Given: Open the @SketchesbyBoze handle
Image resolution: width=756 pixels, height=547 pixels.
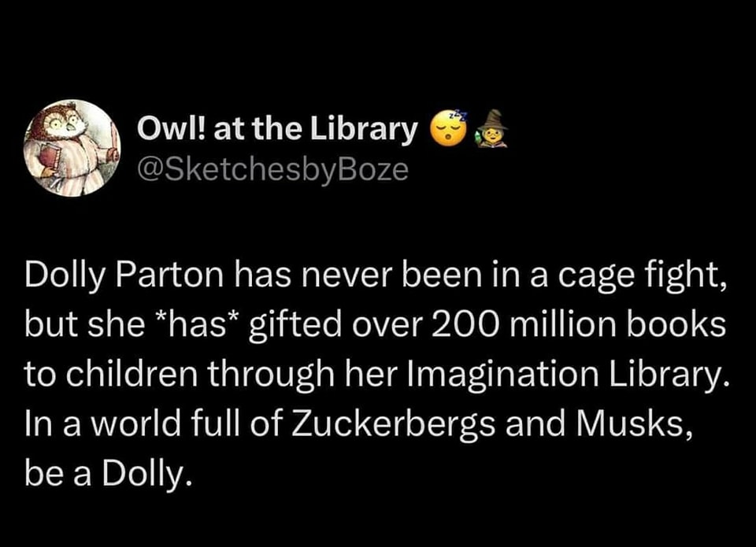Looking at the screenshot, I should (x=272, y=169).
